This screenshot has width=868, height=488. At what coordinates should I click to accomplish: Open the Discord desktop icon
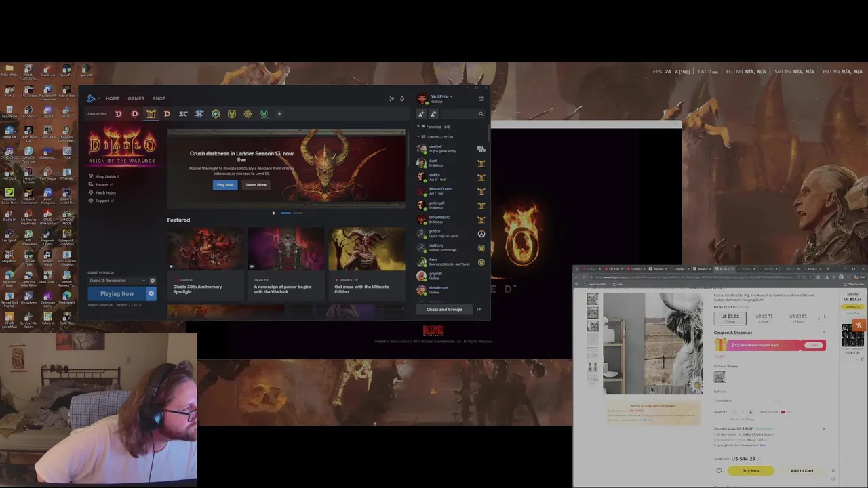(47, 110)
